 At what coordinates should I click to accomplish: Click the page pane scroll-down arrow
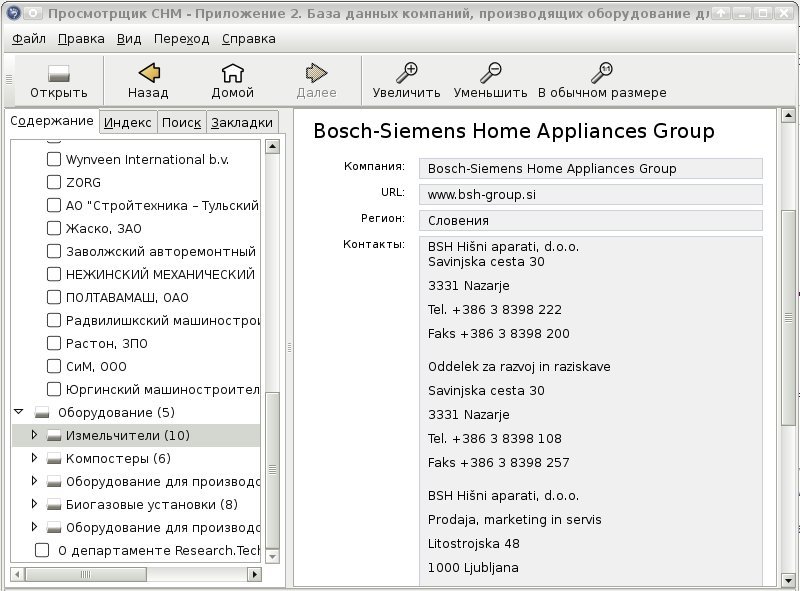(x=788, y=580)
